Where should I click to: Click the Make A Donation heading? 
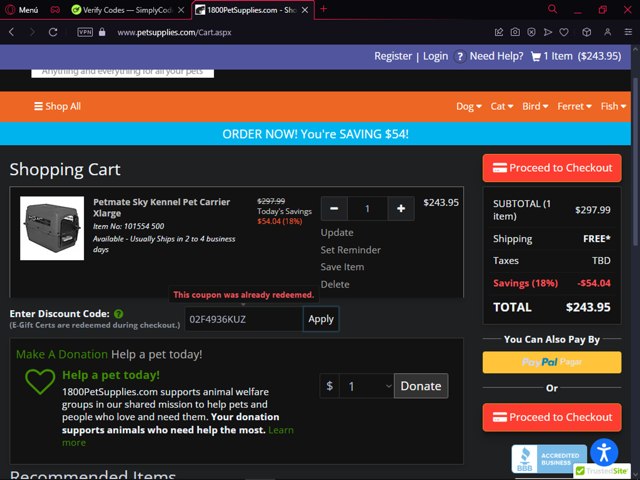coord(62,354)
